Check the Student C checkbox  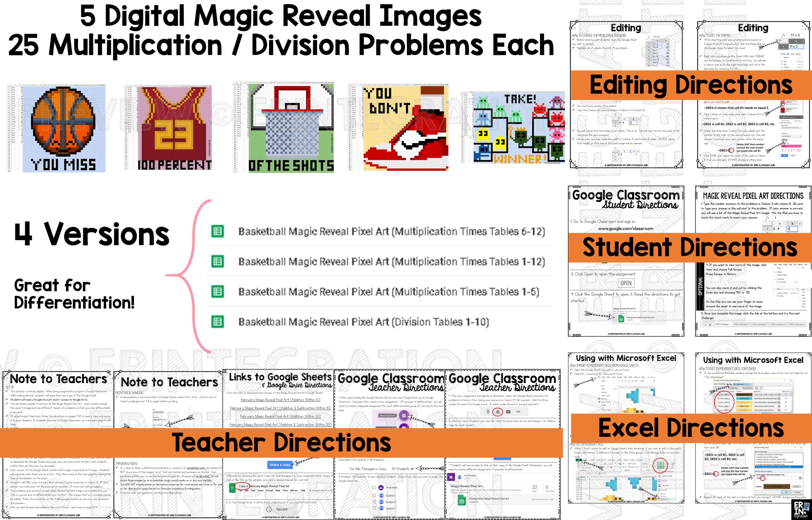pyautogui.click(x=375, y=508)
